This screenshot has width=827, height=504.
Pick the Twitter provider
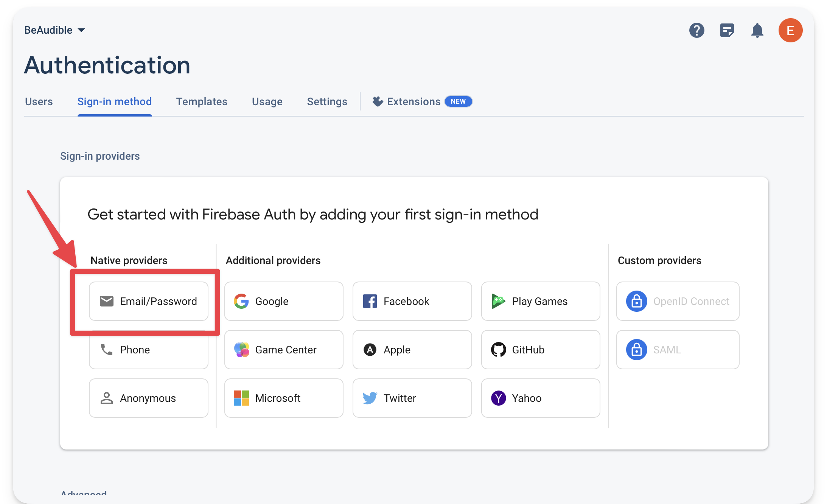click(412, 398)
